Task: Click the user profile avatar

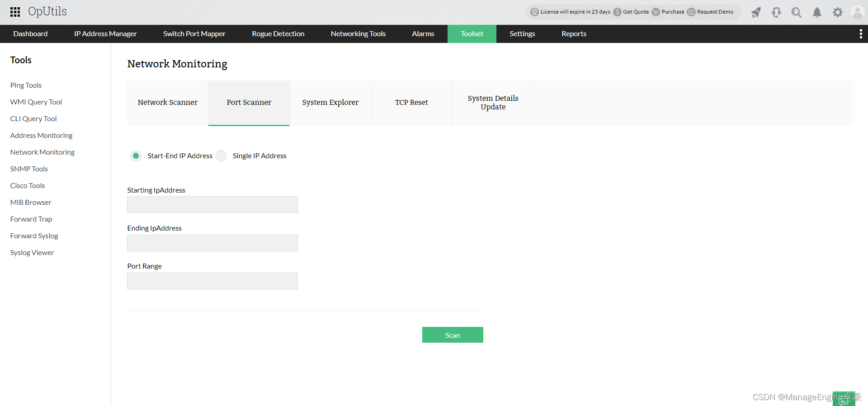Action: point(858,12)
